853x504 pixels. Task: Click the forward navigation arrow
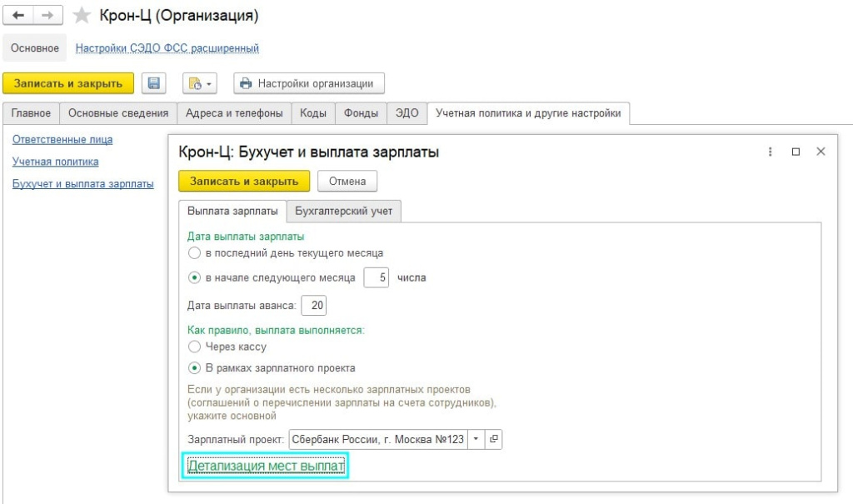pos(48,16)
